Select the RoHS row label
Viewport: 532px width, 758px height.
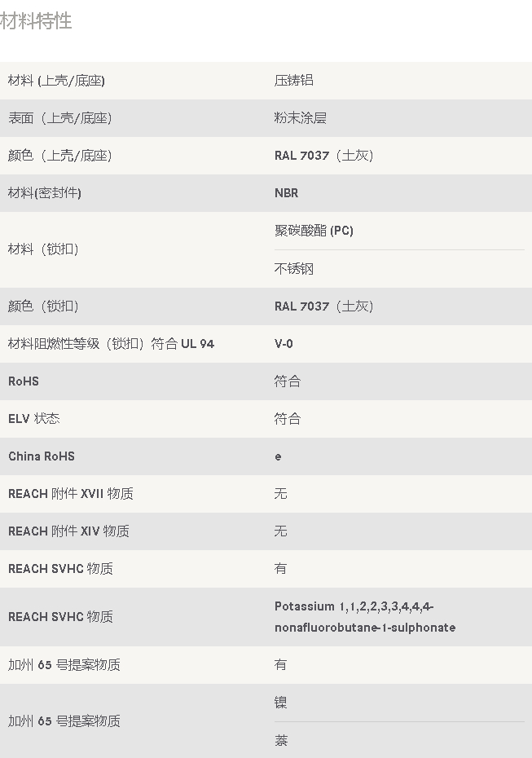click(x=24, y=381)
